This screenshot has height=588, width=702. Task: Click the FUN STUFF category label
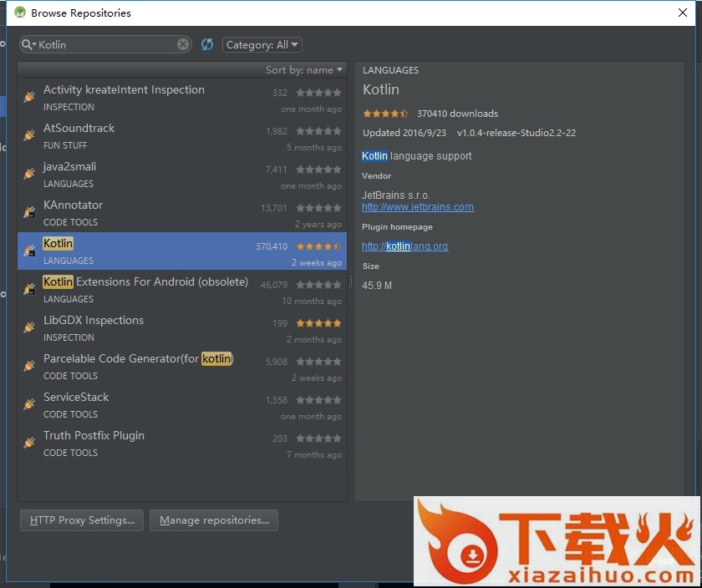pyautogui.click(x=65, y=145)
